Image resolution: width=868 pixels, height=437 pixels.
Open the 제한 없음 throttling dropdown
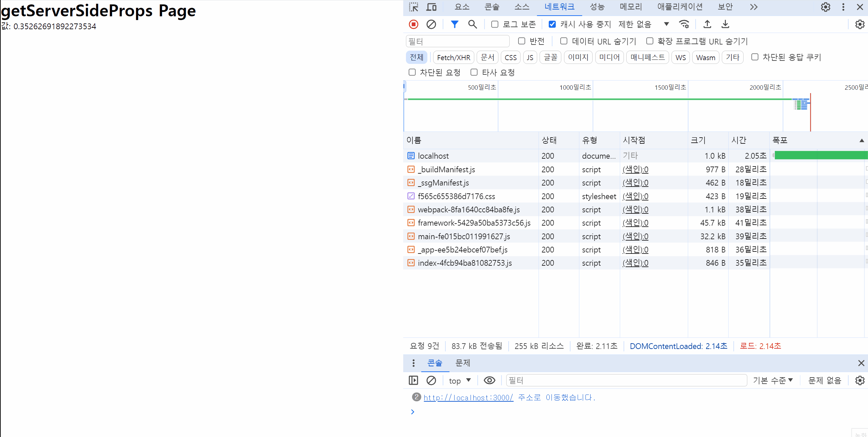[x=643, y=24]
